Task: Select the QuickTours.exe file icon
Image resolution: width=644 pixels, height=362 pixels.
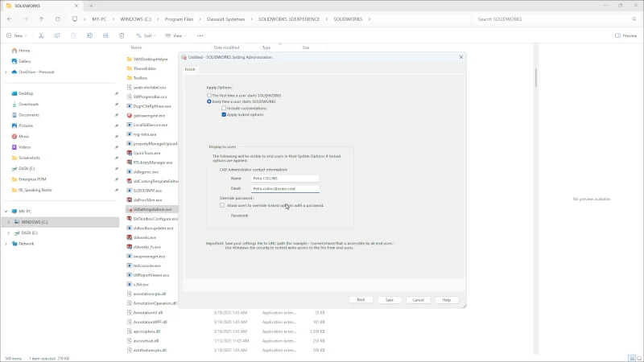Action: [x=130, y=152]
